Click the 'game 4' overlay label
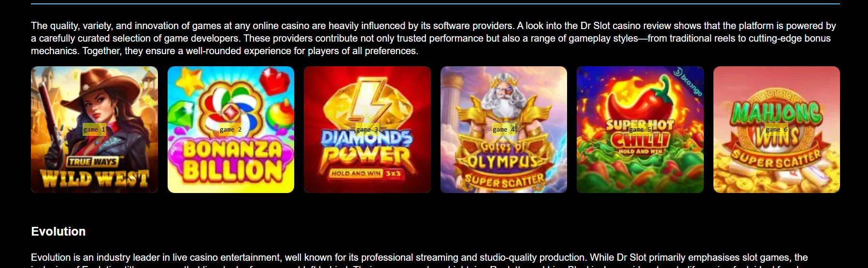Viewport: 868px width, 268px height. (504, 130)
